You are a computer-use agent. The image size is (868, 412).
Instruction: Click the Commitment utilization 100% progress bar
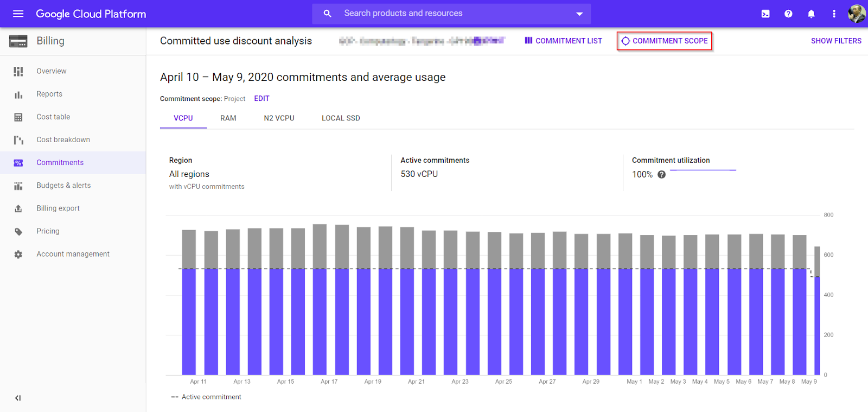pos(703,170)
